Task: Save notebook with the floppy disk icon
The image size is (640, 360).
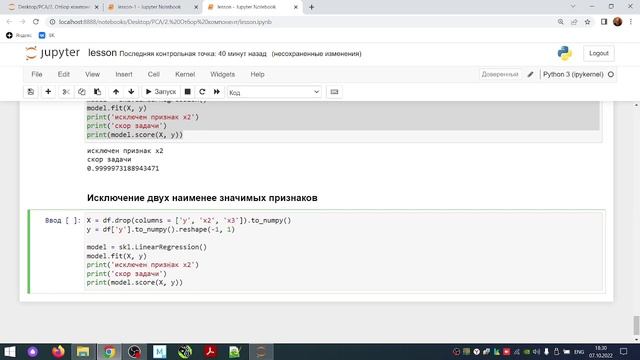Action: 31,92
